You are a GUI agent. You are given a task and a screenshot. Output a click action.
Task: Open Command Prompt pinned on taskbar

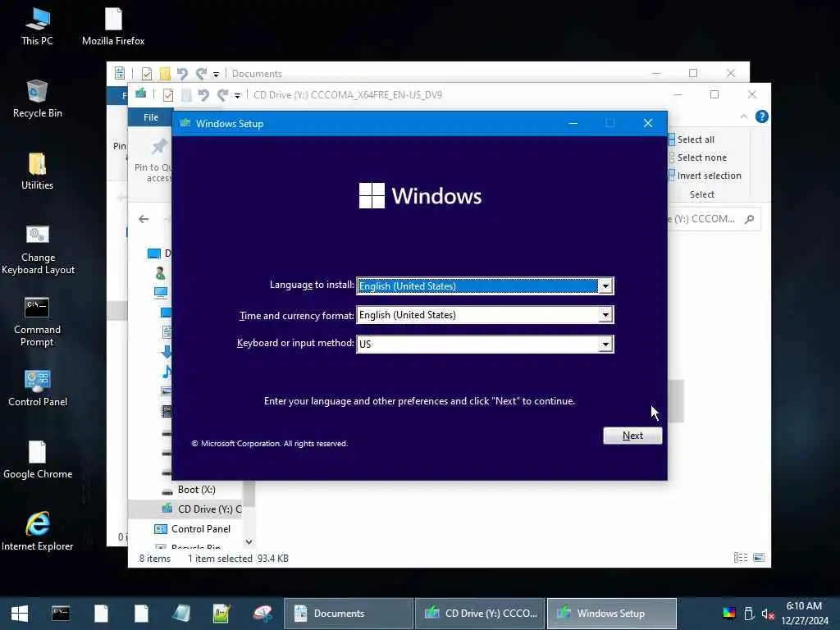61,614
